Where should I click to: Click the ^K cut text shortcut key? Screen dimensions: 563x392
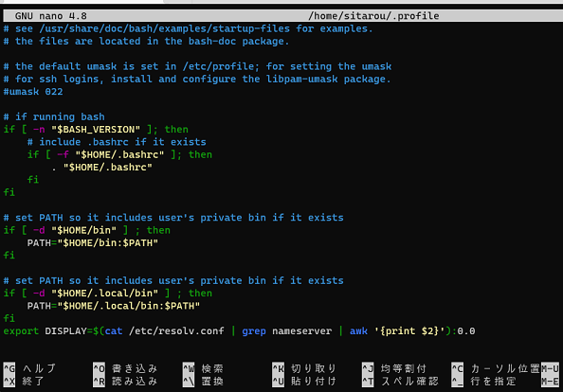(x=279, y=368)
